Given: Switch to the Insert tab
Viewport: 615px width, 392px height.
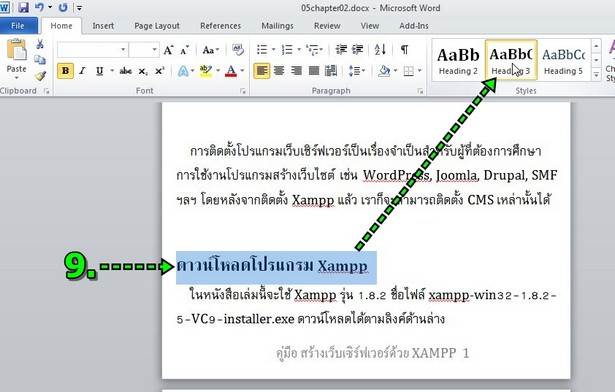Looking at the screenshot, I should [x=103, y=26].
